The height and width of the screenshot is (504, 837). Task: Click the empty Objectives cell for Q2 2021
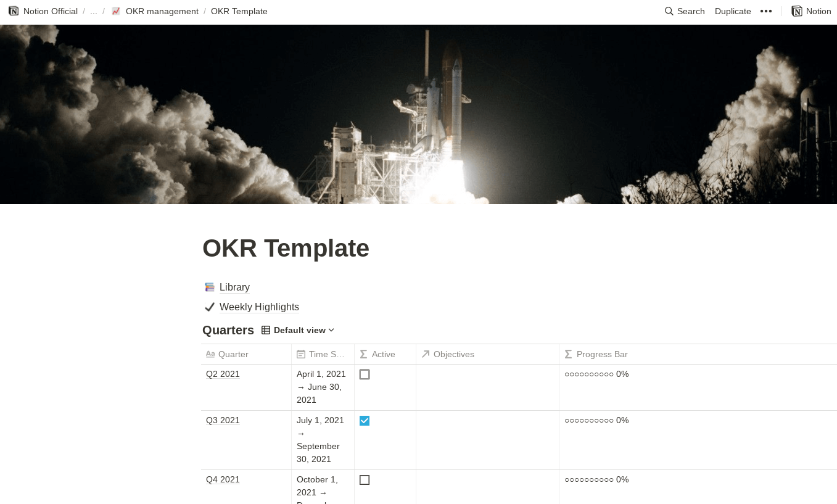(x=488, y=387)
